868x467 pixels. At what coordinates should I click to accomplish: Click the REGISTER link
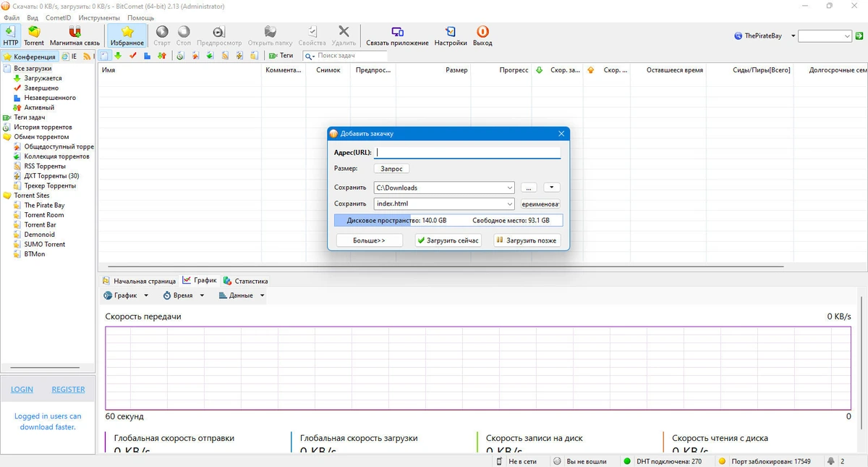(68, 390)
